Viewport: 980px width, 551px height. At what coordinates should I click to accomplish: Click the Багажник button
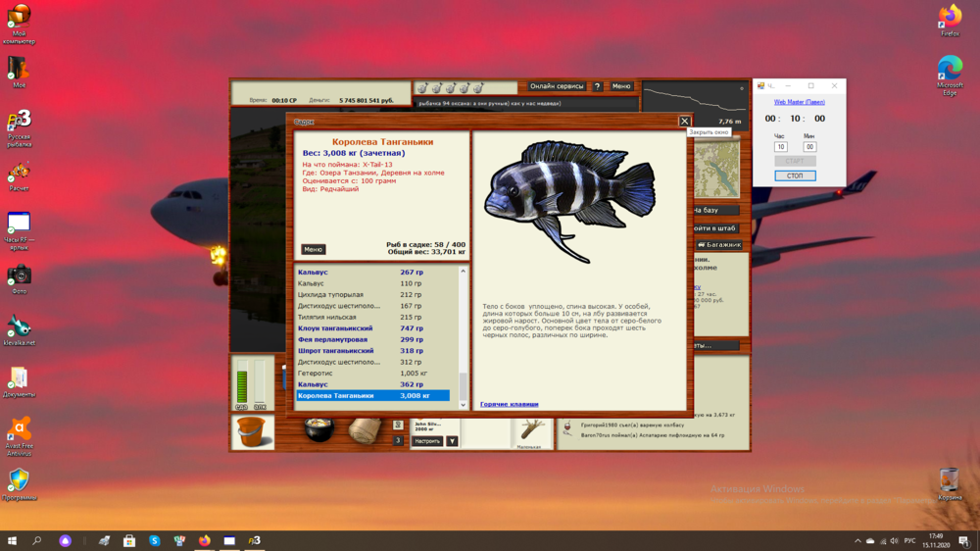pos(718,244)
